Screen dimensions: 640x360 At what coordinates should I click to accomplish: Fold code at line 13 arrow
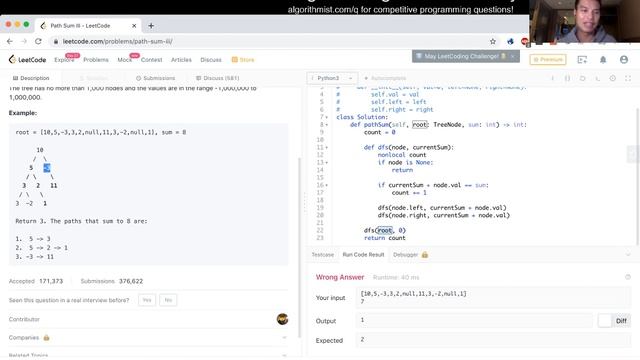tap(327, 162)
